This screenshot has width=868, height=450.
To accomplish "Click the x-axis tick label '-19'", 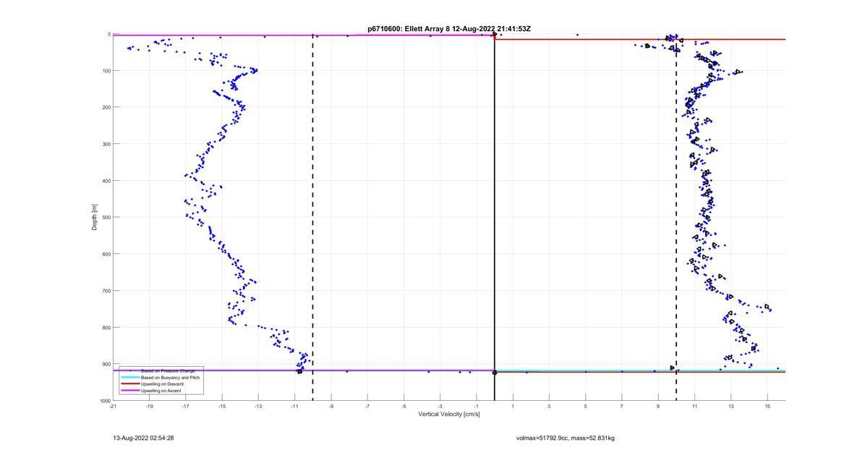I will [x=149, y=406].
